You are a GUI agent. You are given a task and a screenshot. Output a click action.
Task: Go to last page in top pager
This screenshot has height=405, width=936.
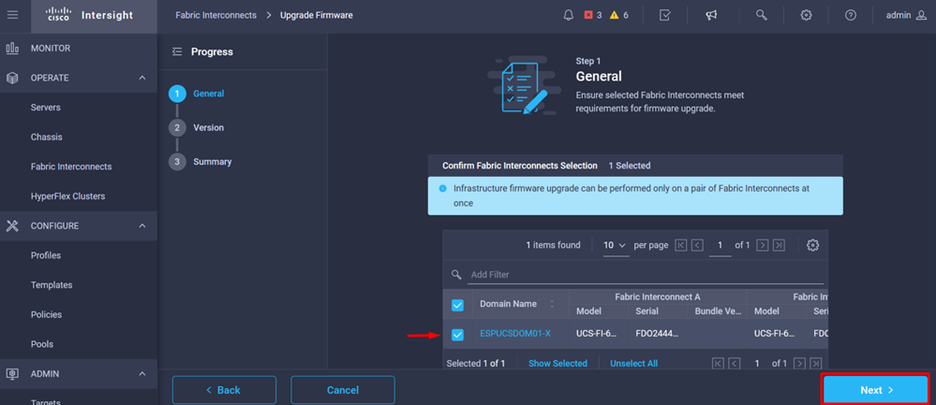[x=778, y=246]
